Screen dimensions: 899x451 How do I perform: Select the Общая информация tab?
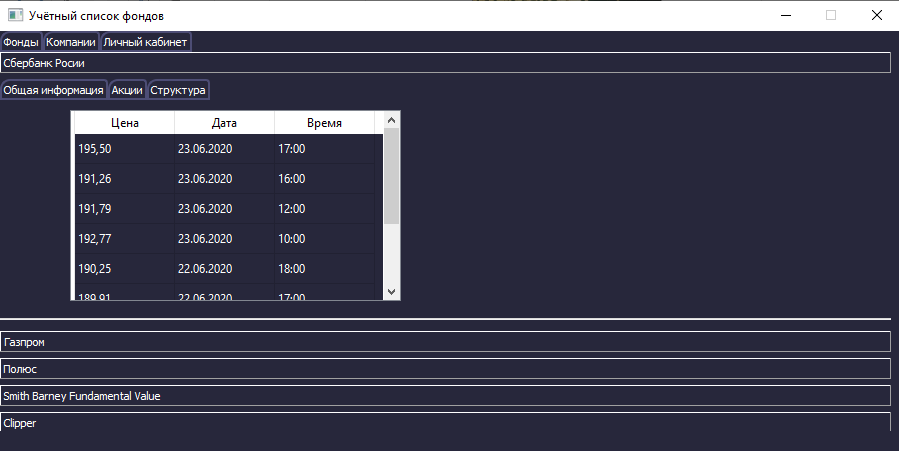click(x=53, y=90)
